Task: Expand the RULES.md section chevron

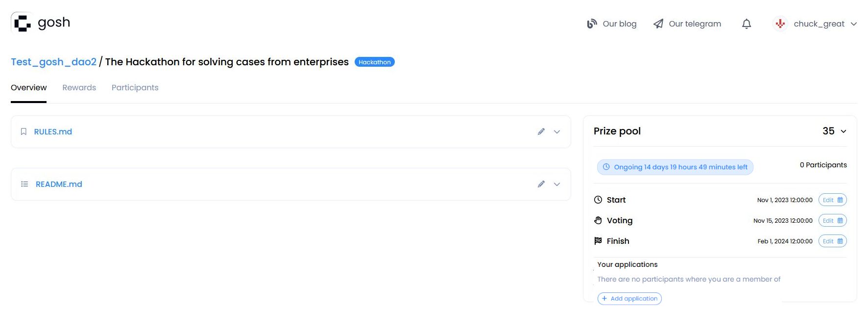Action: pyautogui.click(x=557, y=131)
